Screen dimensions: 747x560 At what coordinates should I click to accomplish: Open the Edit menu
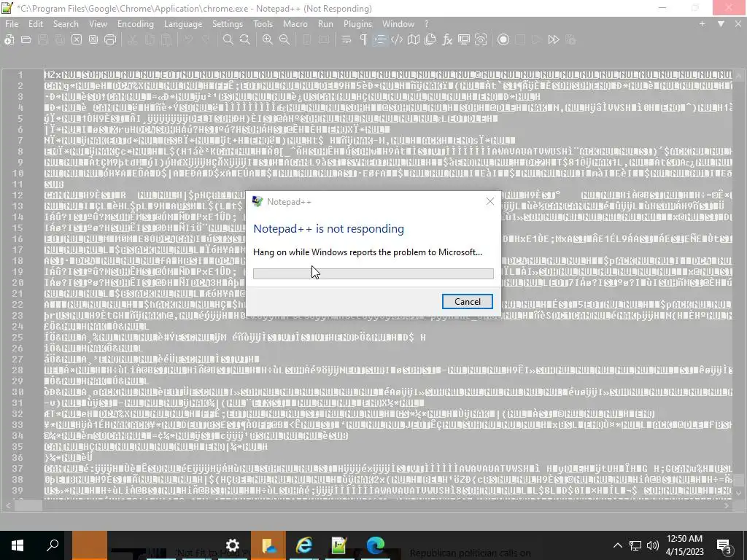click(x=36, y=24)
